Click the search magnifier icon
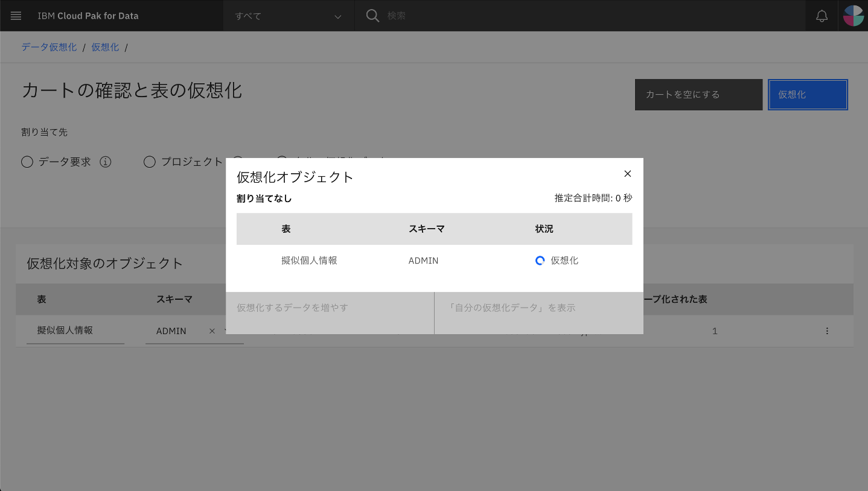 pyautogui.click(x=372, y=16)
